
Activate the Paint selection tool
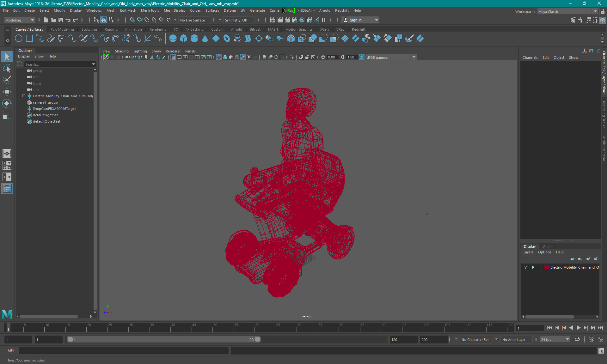click(7, 80)
